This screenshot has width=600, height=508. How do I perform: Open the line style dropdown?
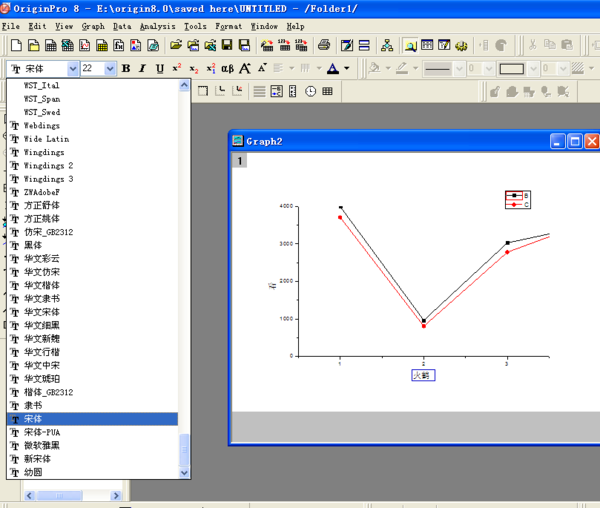tap(459, 69)
